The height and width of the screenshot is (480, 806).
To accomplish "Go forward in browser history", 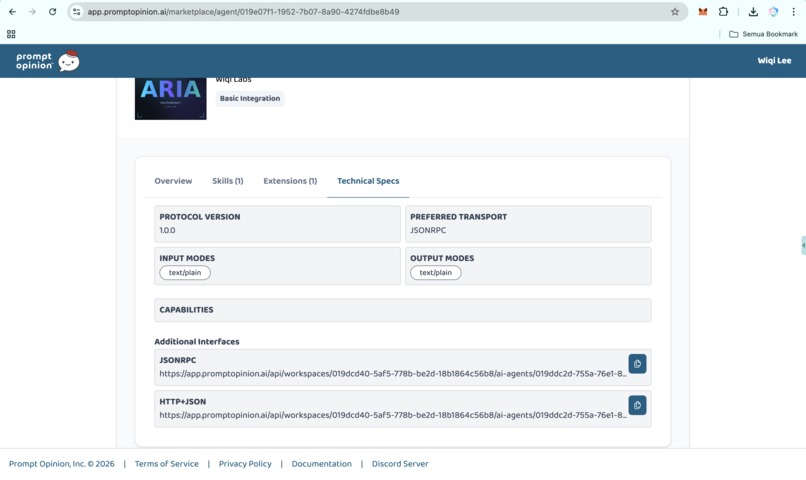I will point(32,11).
